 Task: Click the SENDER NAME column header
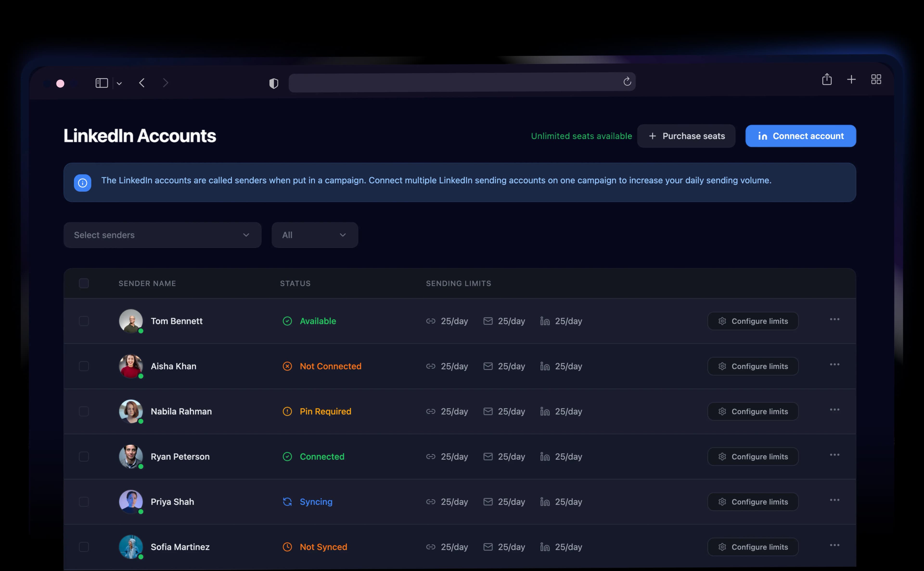[147, 283]
